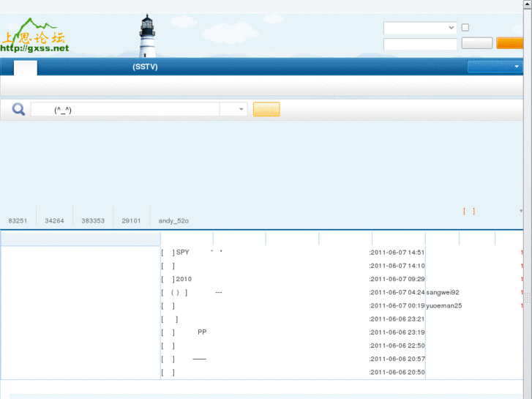Open the thread dated 2011-06-06 20:50

[168, 373]
